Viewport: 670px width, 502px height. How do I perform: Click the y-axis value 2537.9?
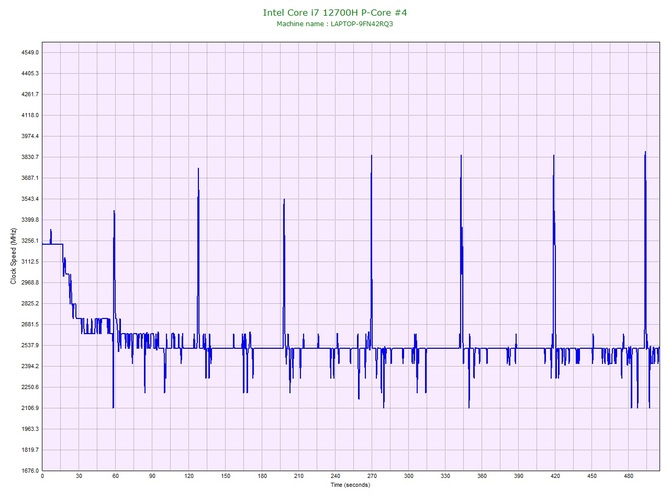click(x=30, y=346)
